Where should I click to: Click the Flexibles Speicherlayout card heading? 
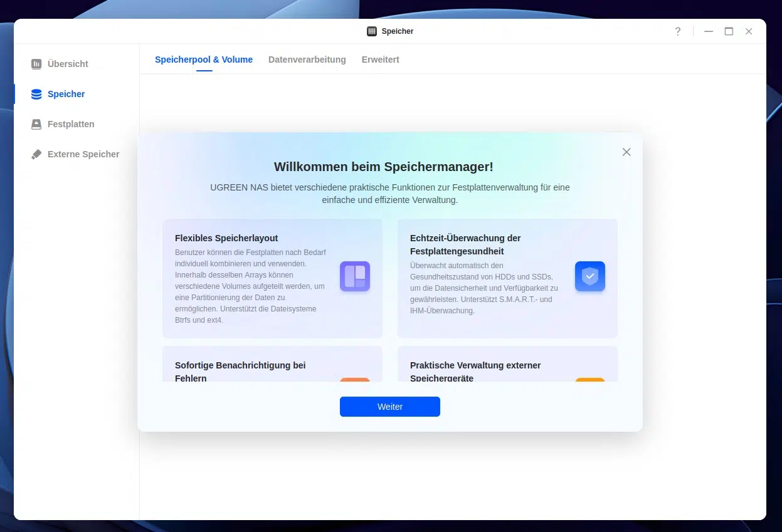tap(226, 238)
